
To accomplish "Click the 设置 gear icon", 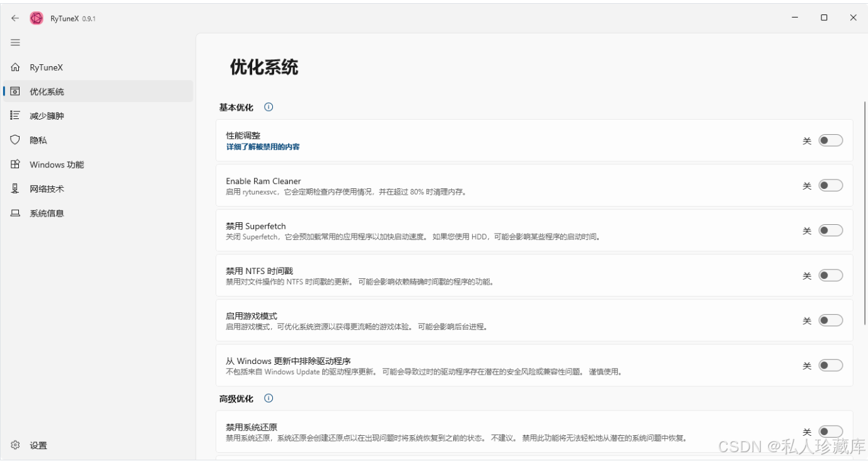I will pos(16,445).
